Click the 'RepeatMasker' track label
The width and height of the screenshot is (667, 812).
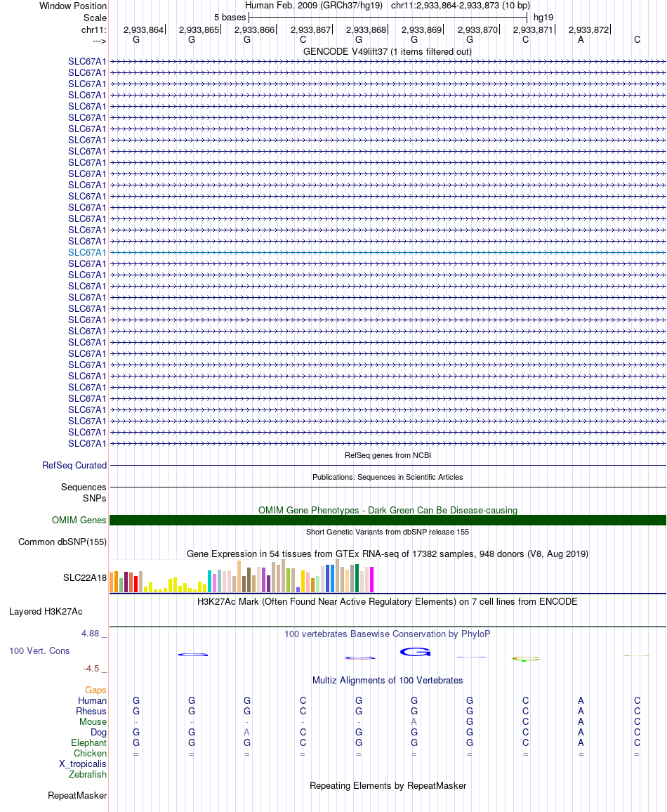coord(77,795)
